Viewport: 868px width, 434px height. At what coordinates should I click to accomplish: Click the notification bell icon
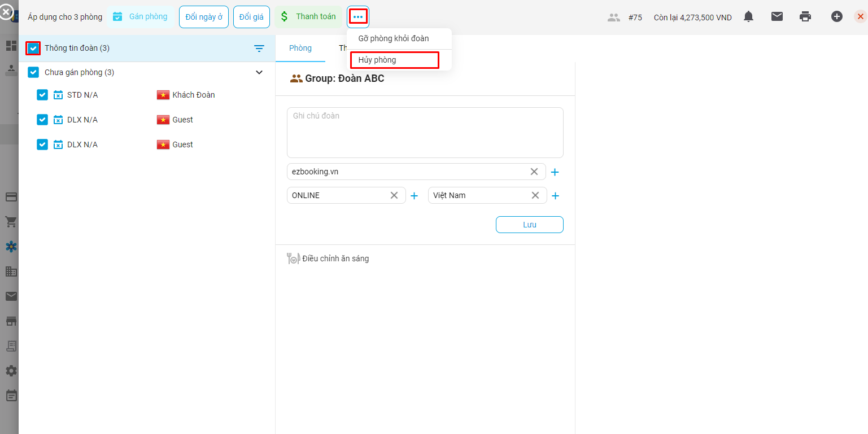[x=748, y=17]
